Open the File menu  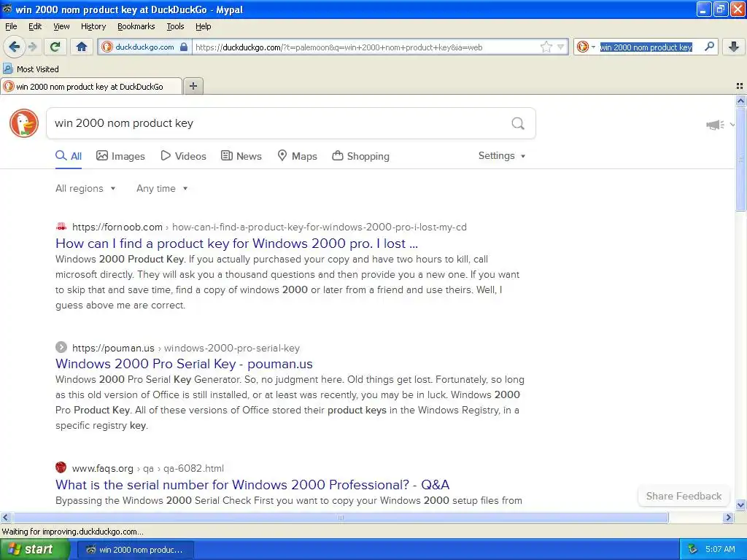tap(11, 26)
